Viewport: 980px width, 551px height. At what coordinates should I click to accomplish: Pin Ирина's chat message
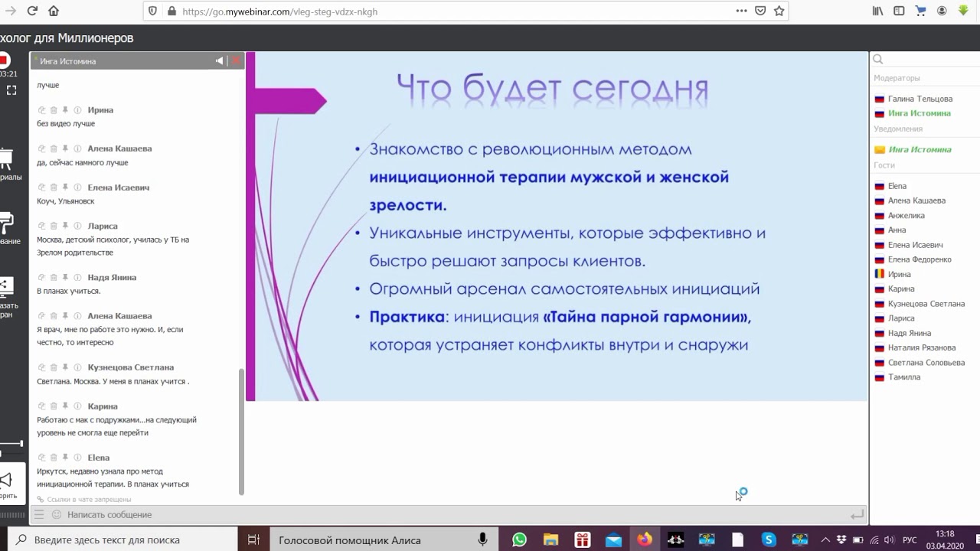pos(66,110)
